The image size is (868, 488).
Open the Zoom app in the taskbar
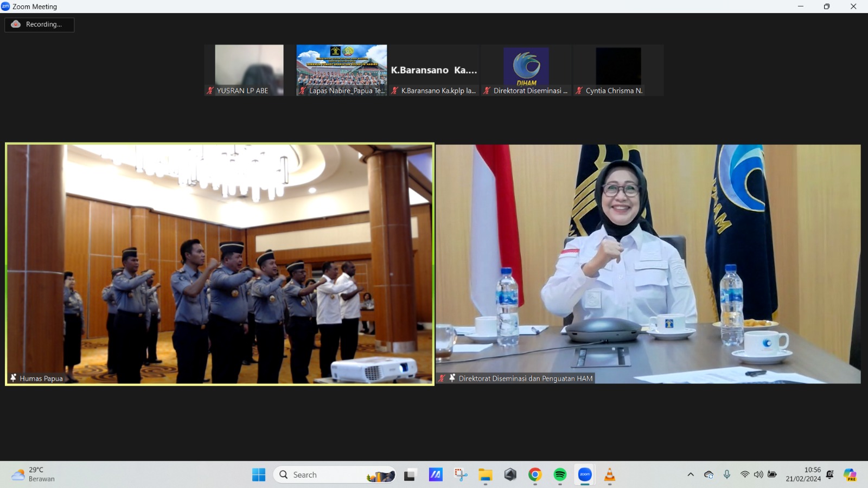tap(585, 475)
